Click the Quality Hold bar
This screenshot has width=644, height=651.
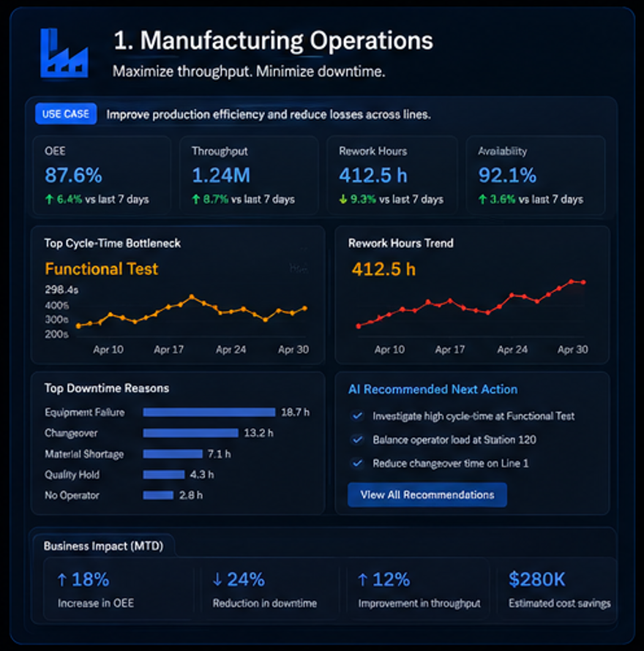(x=164, y=474)
